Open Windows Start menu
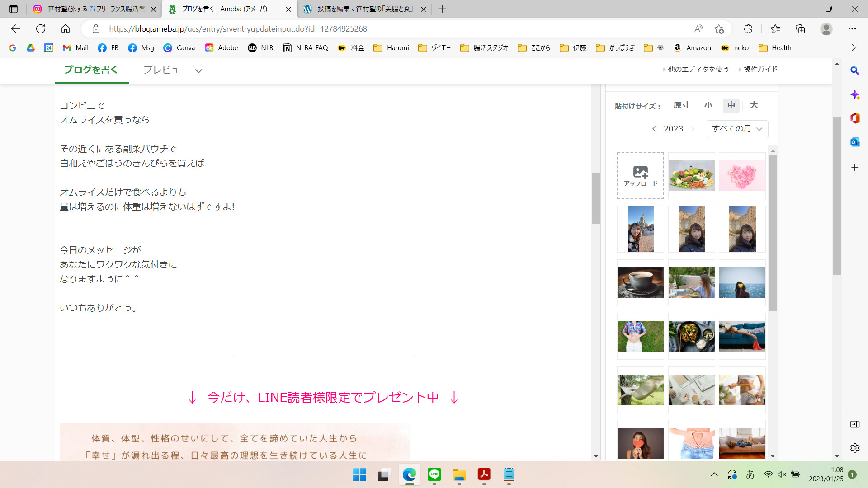This screenshot has width=868, height=488. tap(359, 474)
